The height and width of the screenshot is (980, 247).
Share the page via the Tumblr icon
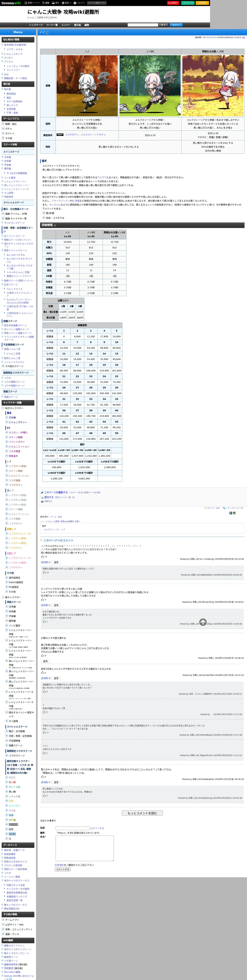coord(231,513)
